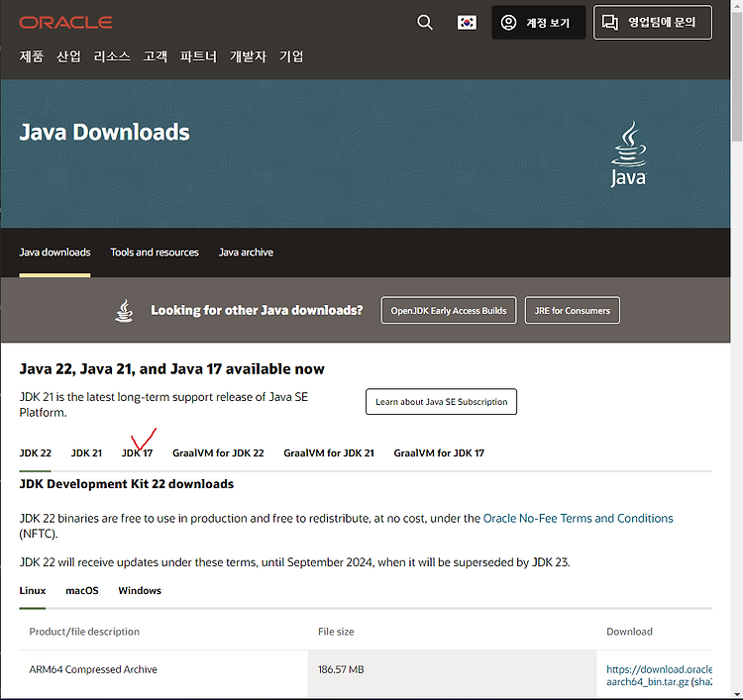The width and height of the screenshot is (743, 700).
Task: Open the 리소스 menu
Action: point(112,56)
